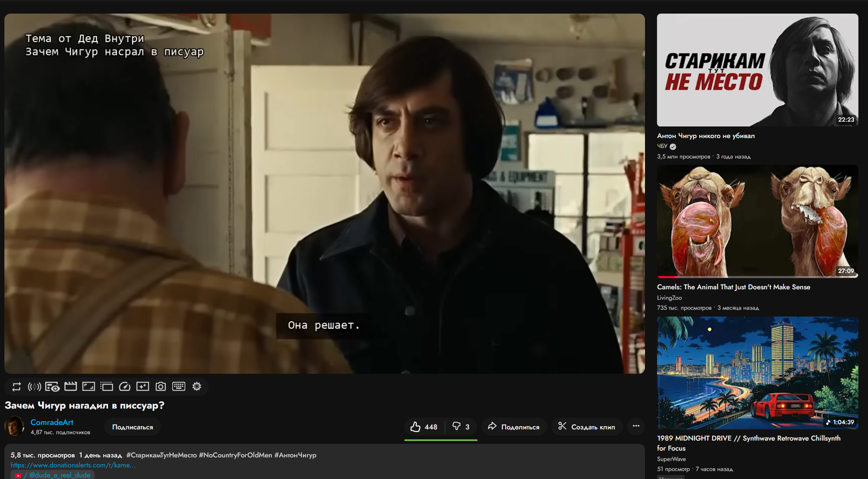Toggle the loop video icon

pos(16,387)
